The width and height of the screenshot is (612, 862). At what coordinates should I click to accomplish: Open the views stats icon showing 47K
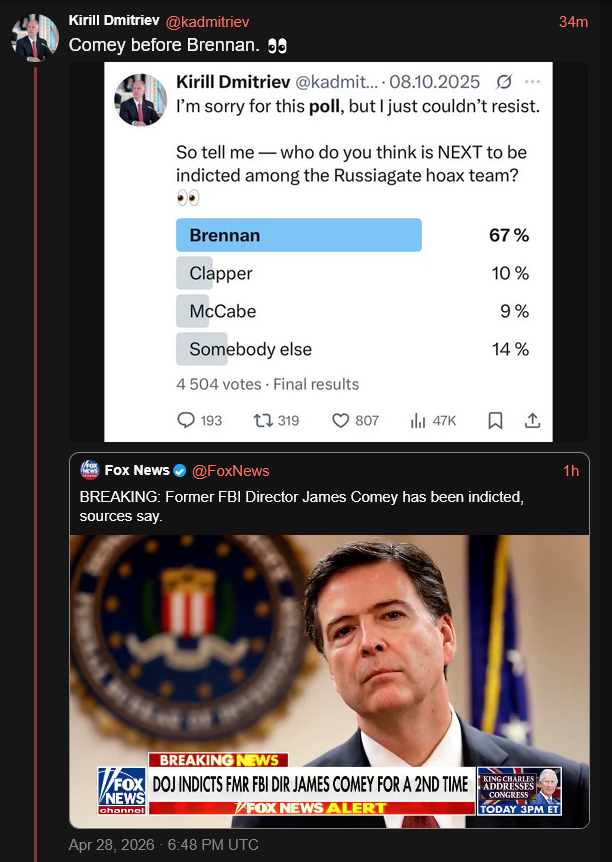[418, 420]
